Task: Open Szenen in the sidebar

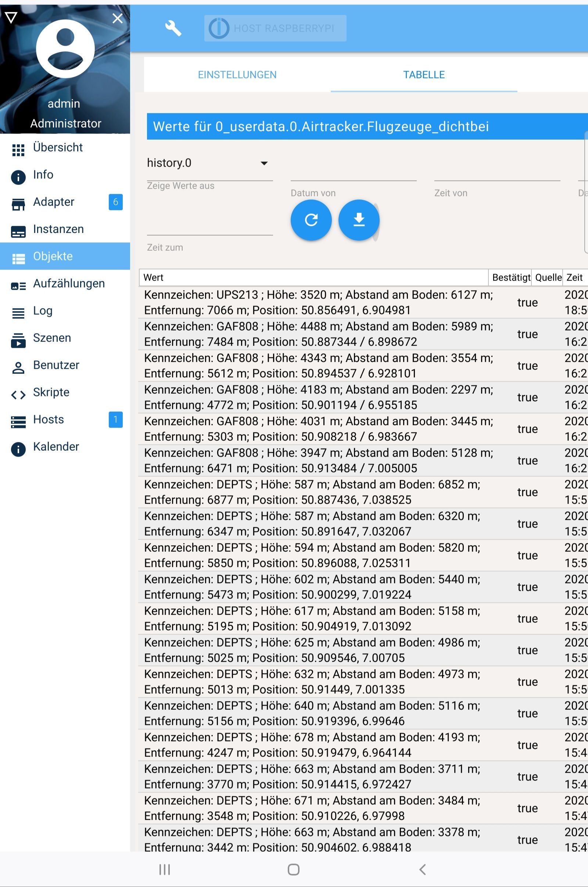Action: [65, 337]
